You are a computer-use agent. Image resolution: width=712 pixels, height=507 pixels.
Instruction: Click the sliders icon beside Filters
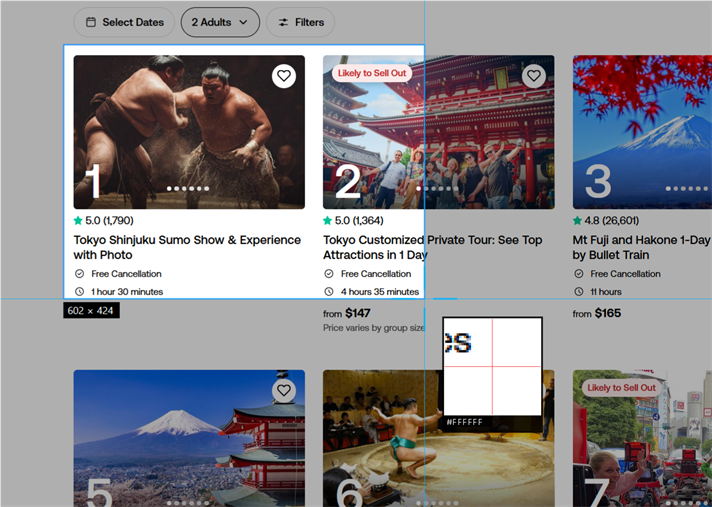pos(283,22)
